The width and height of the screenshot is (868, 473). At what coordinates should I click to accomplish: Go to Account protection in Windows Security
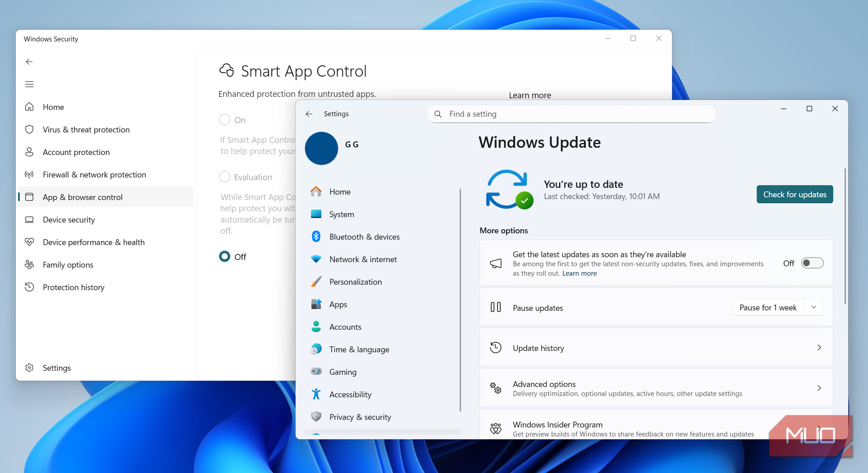coord(76,152)
